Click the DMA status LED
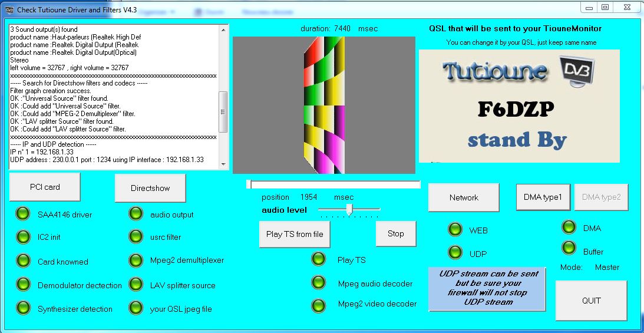This screenshot has height=333, width=644. coord(569,227)
